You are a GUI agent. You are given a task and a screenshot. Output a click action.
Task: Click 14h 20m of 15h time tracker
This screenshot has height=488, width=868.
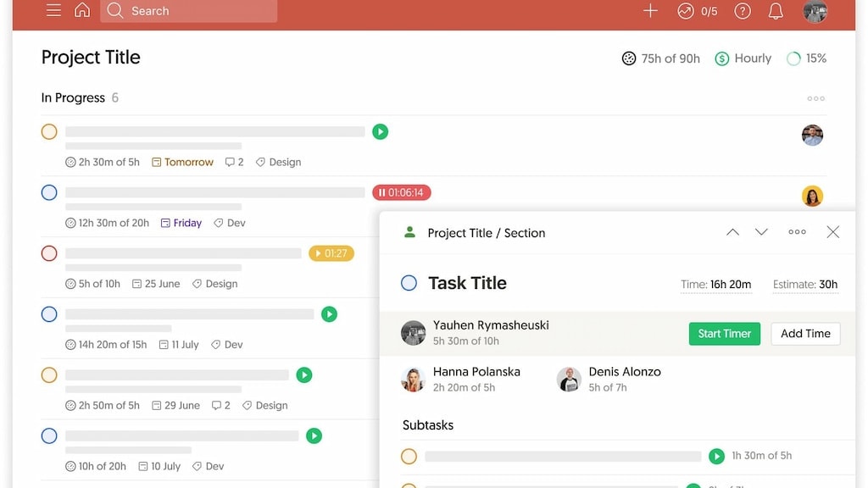pyautogui.click(x=106, y=345)
